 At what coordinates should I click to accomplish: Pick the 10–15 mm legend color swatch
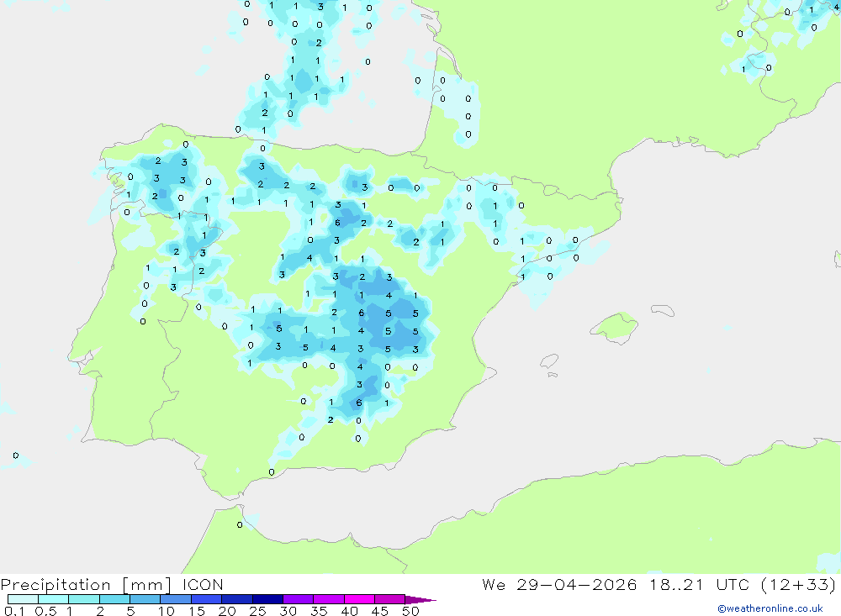tap(176, 599)
